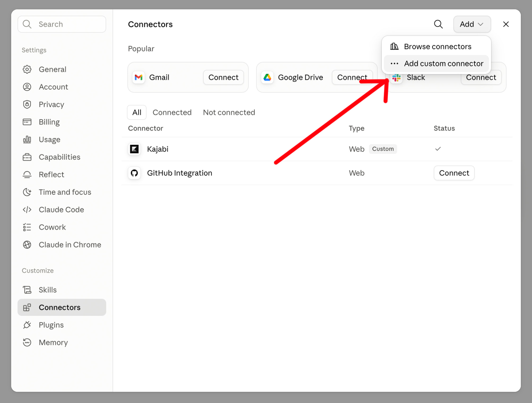The width and height of the screenshot is (532, 403).
Task: Click the General gear icon in sidebar
Action: click(27, 69)
